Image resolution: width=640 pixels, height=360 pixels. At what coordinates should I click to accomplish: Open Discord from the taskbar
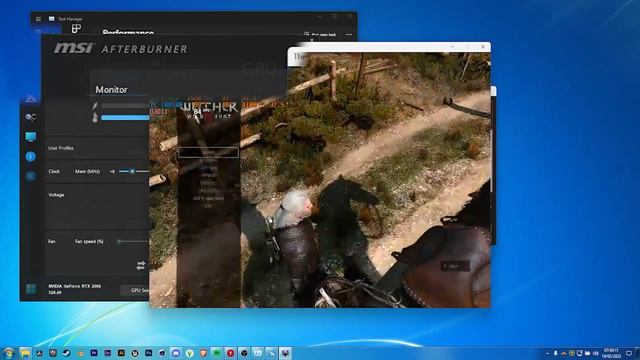point(176,353)
